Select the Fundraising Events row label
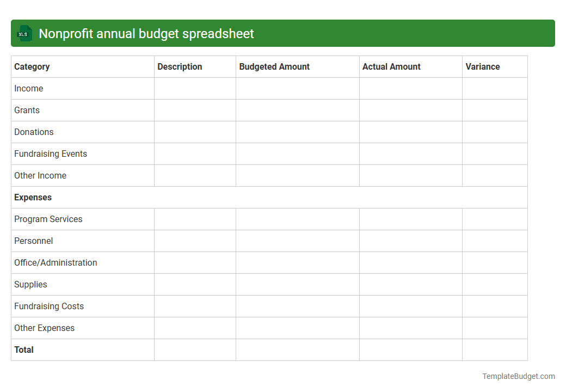 point(51,154)
